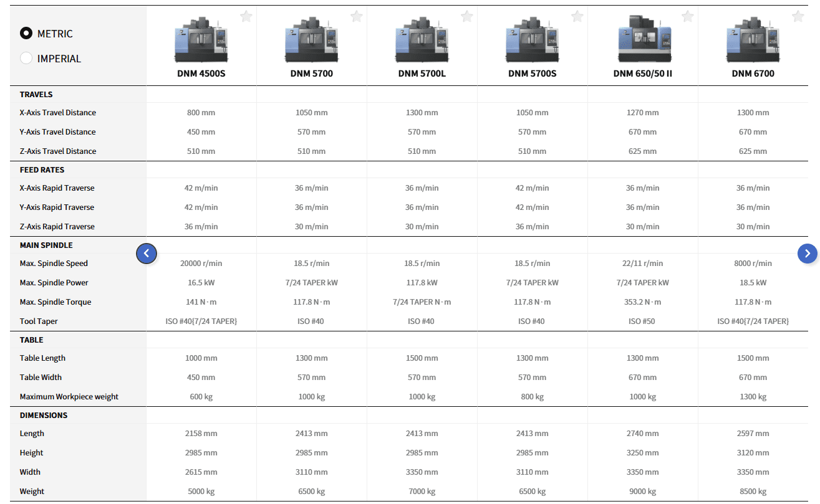Show next machines with right arrow

[808, 253]
